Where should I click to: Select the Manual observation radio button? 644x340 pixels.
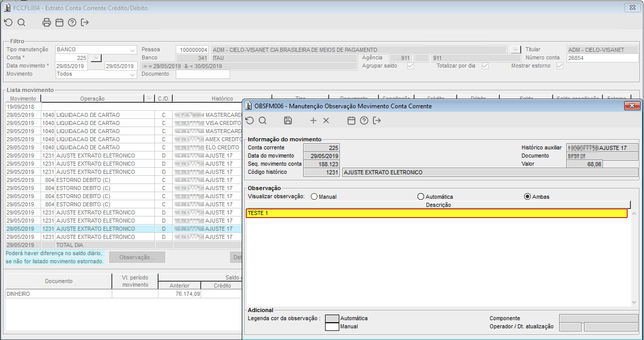coord(314,197)
